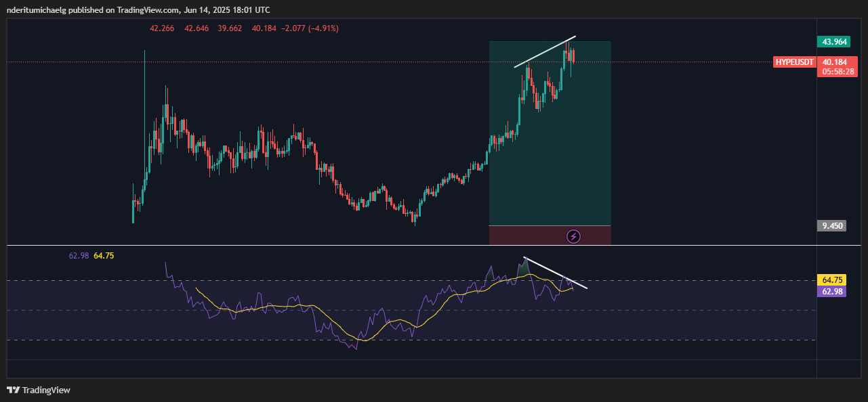This screenshot has height=402, width=868.
Task: Click the TradingView logo in the bottom-left corner
Action: (37, 390)
